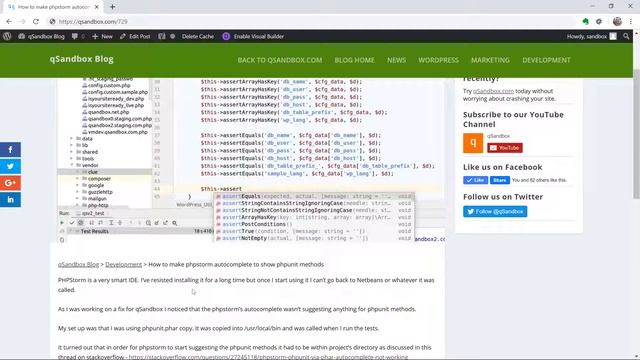This screenshot has width=640, height=360.
Task: Open the stackoverflow link in article
Action: (x=268, y=357)
